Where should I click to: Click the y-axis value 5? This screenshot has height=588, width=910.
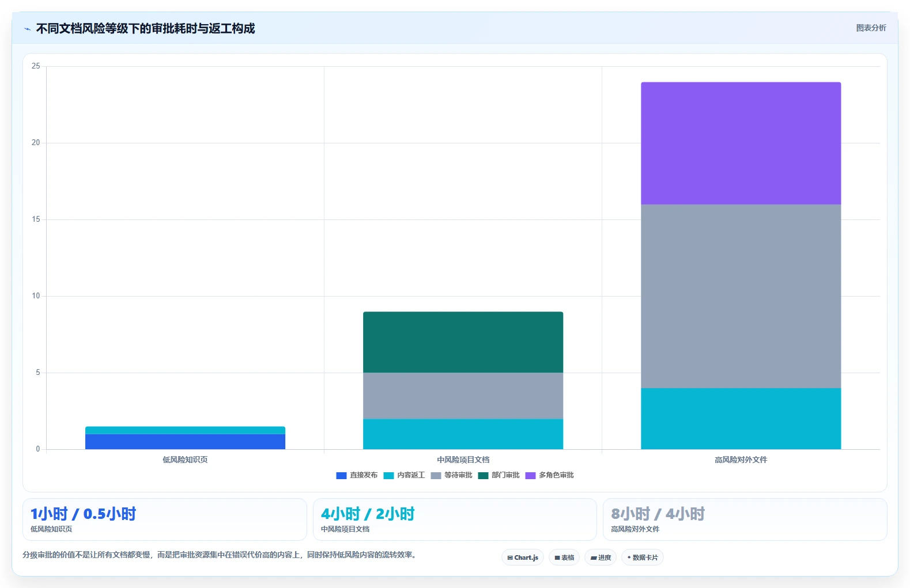tap(38, 373)
